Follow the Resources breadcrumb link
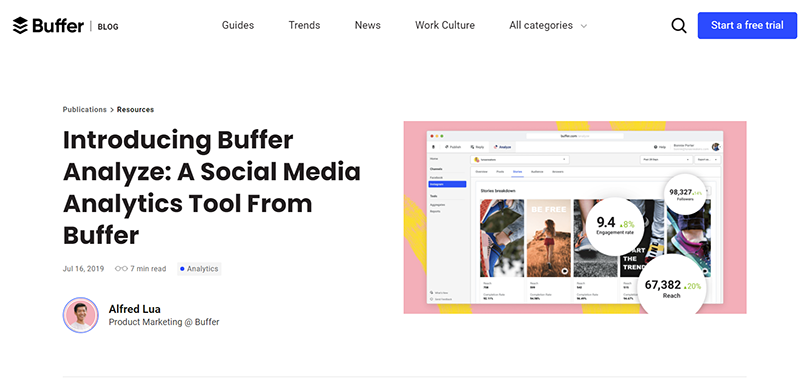This screenshot has height=386, width=800. pos(135,110)
